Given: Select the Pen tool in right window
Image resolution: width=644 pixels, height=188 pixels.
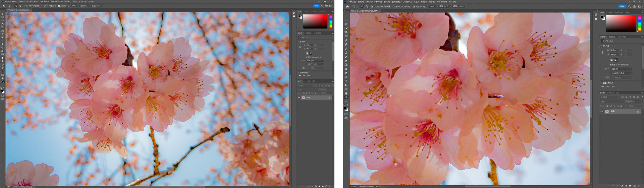Looking at the screenshot, I should [x=346, y=77].
